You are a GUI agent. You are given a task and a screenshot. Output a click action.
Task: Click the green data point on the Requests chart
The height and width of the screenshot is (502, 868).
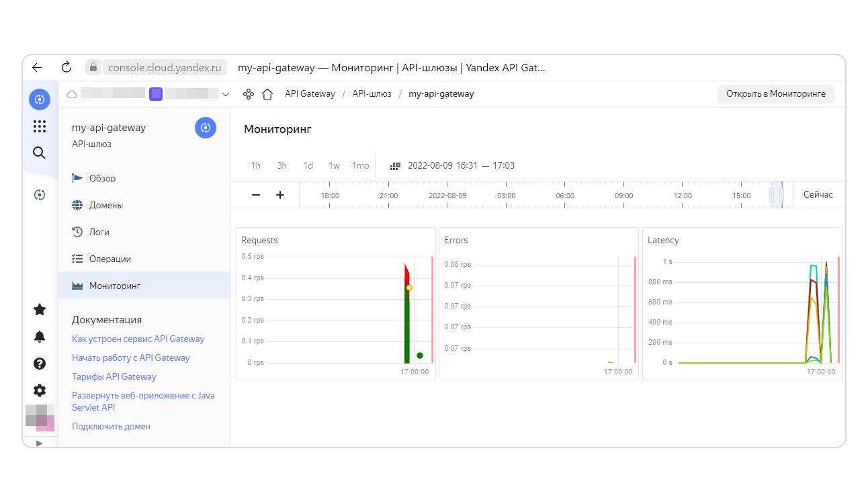(420, 355)
